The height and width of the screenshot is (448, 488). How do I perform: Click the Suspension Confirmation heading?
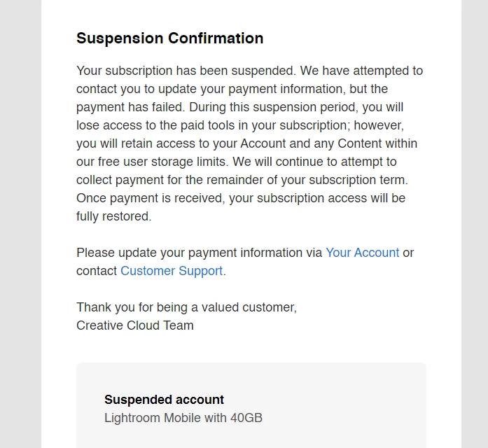(170, 38)
